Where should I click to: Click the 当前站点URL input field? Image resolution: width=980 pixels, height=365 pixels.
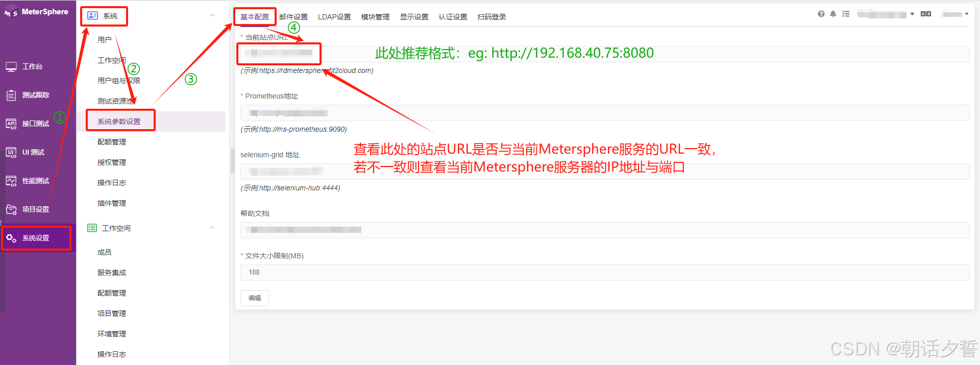604,54
